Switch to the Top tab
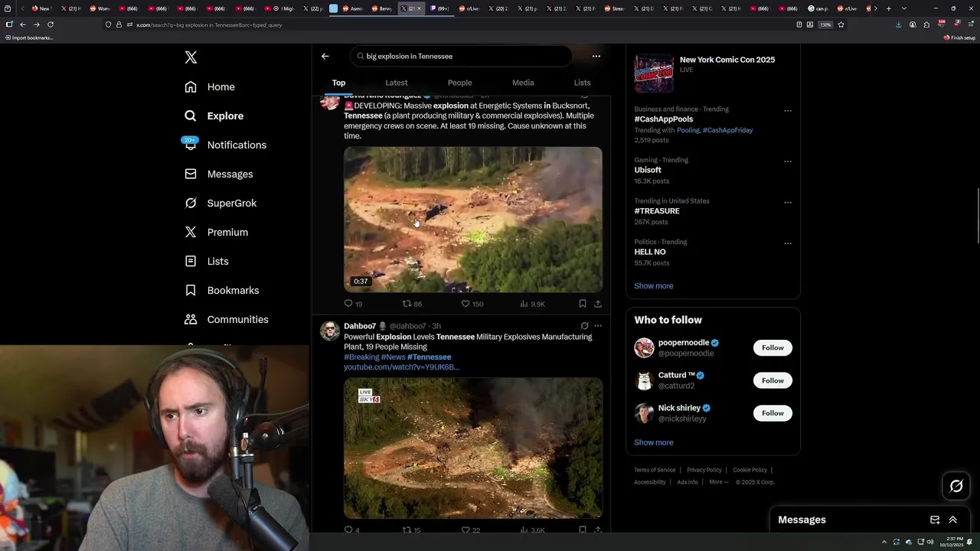This screenshot has height=551, width=980. (x=338, y=83)
